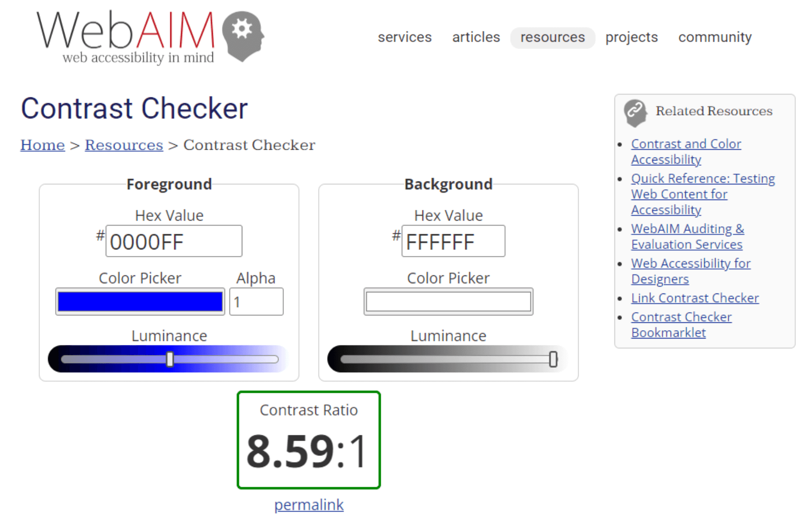Click the background hex value field
The image size is (812, 518).
(x=453, y=241)
